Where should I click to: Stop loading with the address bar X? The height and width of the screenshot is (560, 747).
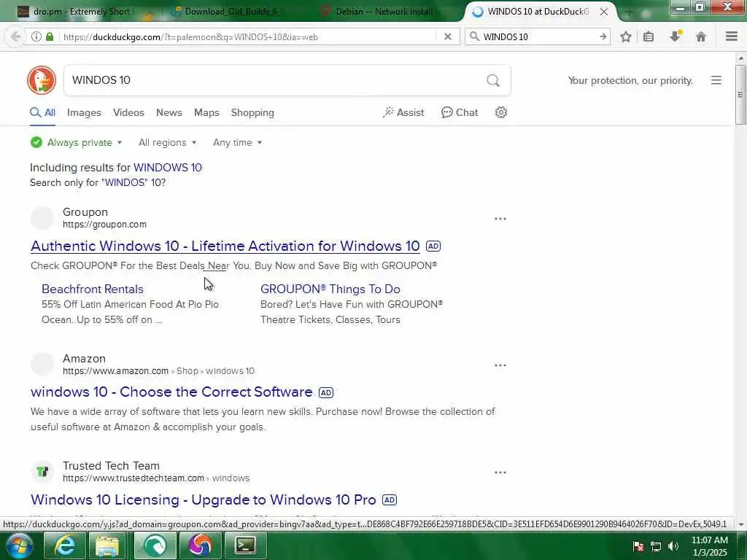coord(448,36)
